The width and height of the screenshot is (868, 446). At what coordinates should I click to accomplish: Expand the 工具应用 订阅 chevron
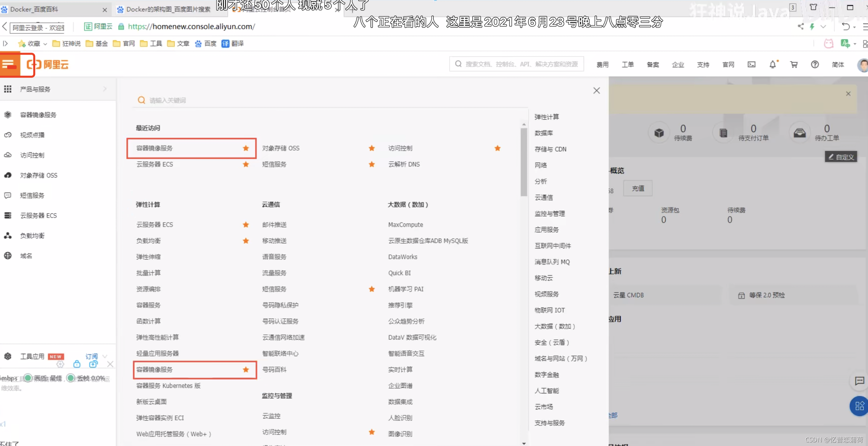(105, 356)
